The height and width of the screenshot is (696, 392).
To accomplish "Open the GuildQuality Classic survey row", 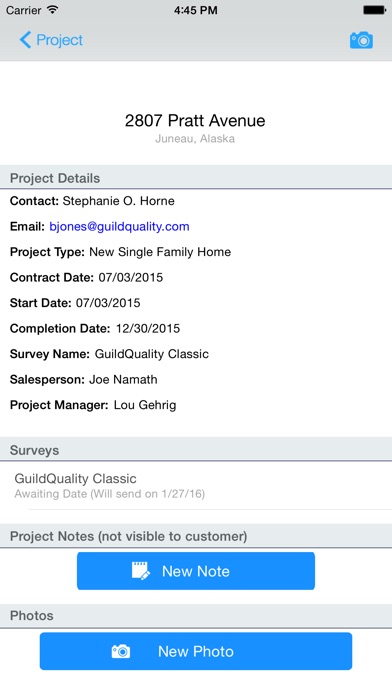I will (196, 486).
